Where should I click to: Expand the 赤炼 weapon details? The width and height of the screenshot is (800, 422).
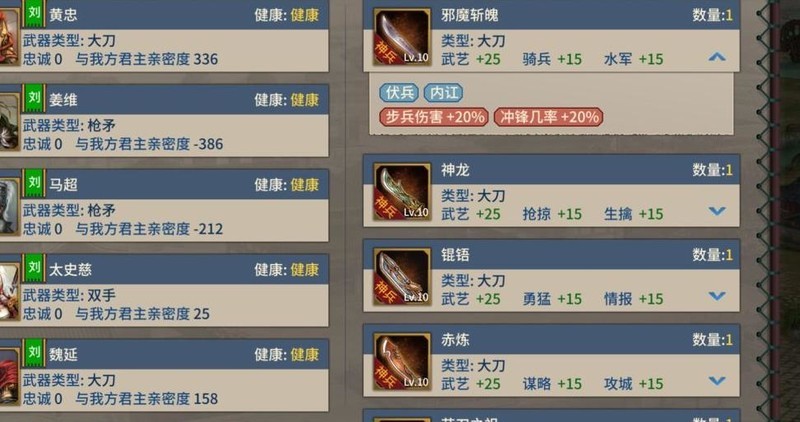coord(717,381)
